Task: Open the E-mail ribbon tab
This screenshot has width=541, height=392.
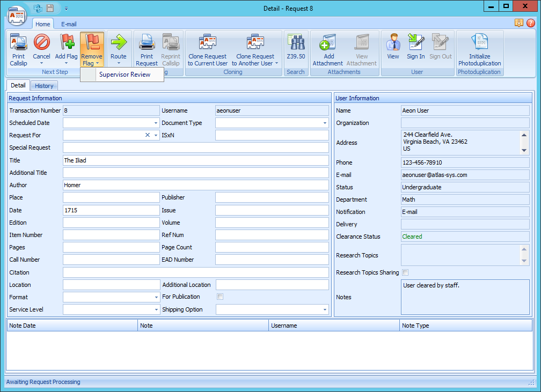Action: pos(69,24)
